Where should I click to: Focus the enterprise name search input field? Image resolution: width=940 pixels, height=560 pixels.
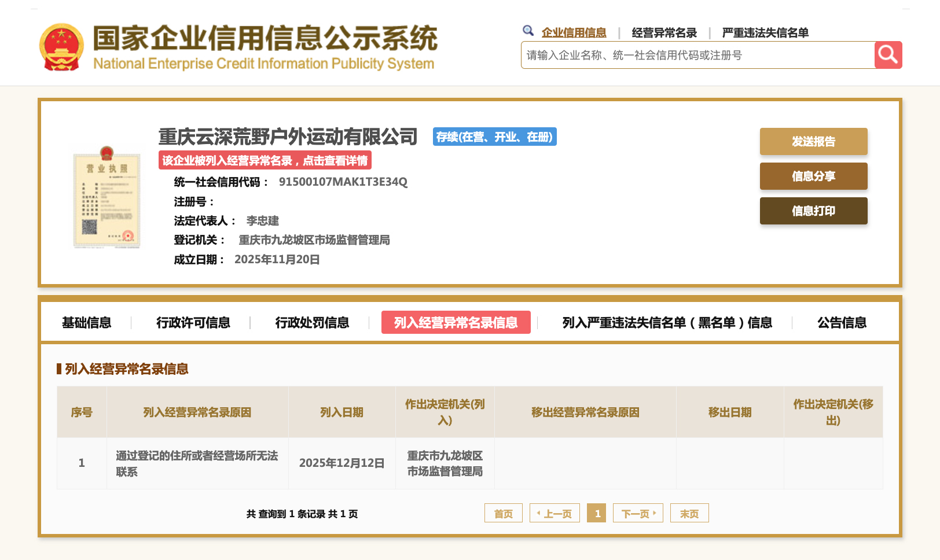pyautogui.click(x=697, y=56)
